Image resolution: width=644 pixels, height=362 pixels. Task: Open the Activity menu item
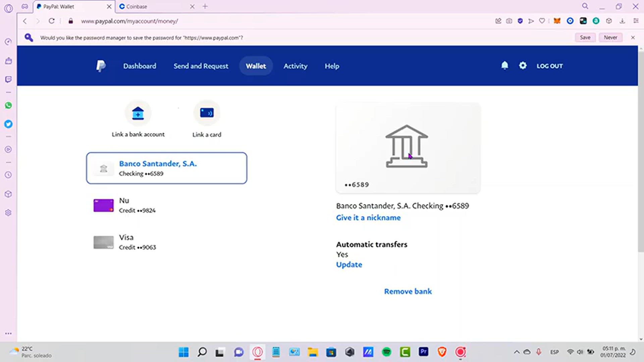295,66
